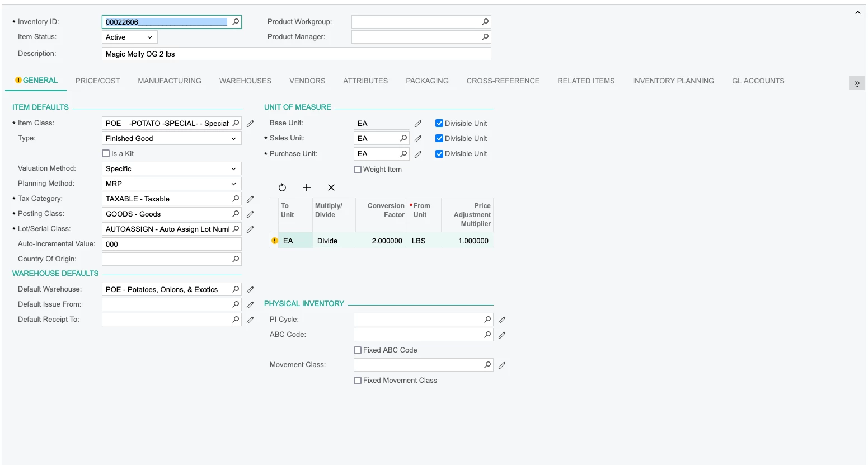
Task: Open Movement Class lookup magnifier
Action: pos(487,365)
